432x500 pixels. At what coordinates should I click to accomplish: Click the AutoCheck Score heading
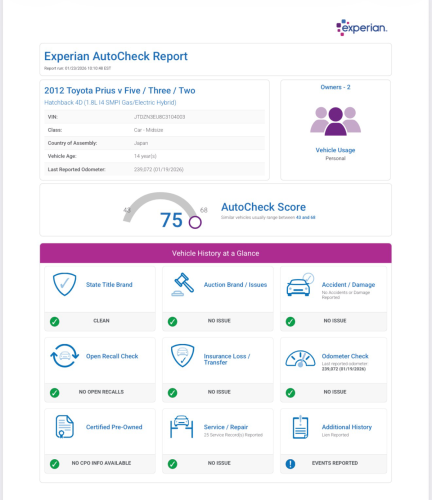pyautogui.click(x=263, y=207)
